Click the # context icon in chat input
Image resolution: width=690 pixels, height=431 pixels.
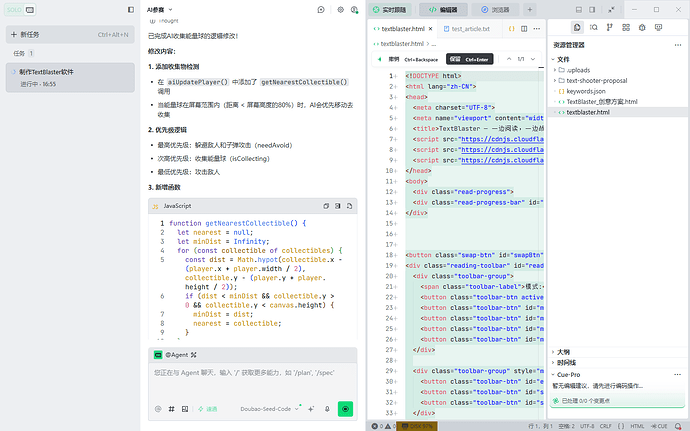(x=172, y=409)
